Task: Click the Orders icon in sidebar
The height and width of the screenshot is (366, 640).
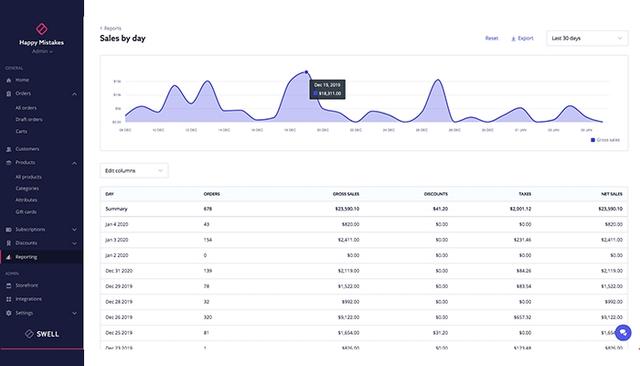Action: (x=9, y=93)
